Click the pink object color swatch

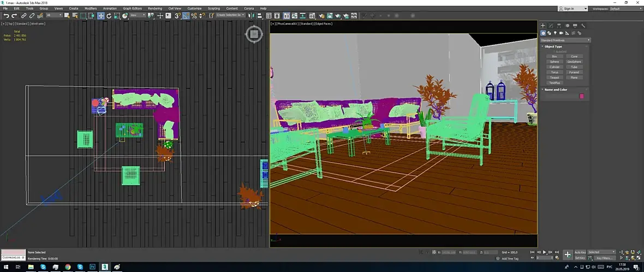point(581,96)
